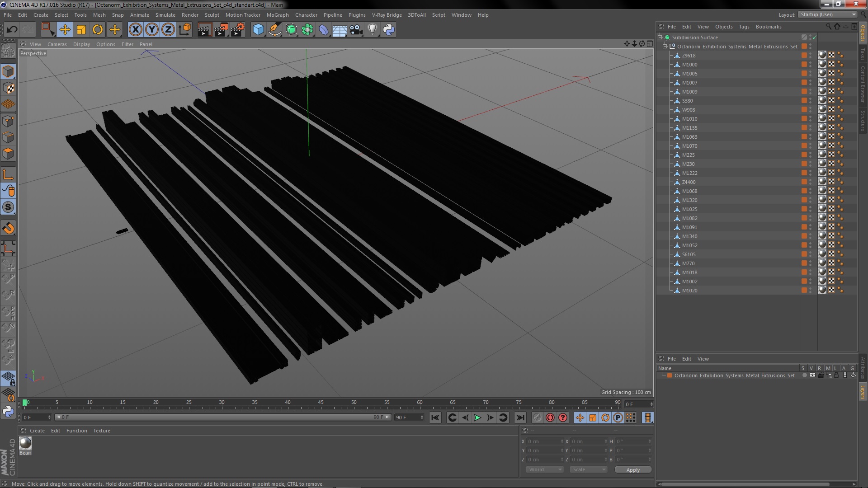
Task: Click the coordinate system icon
Action: pyautogui.click(x=185, y=30)
